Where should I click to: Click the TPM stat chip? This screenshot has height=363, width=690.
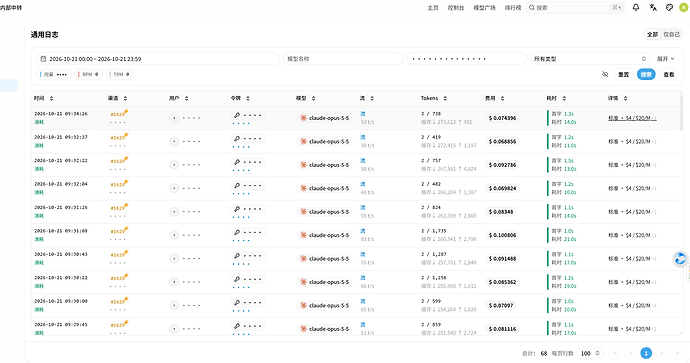[x=119, y=74]
